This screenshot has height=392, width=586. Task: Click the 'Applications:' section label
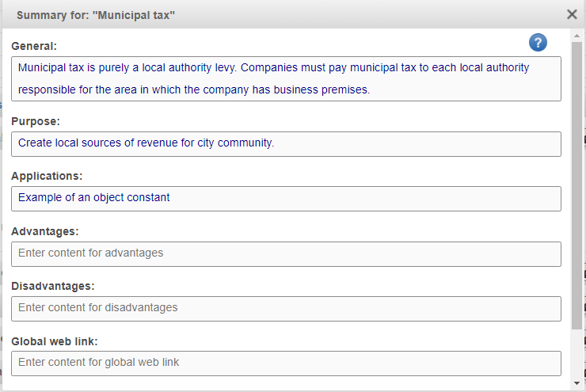tap(47, 176)
